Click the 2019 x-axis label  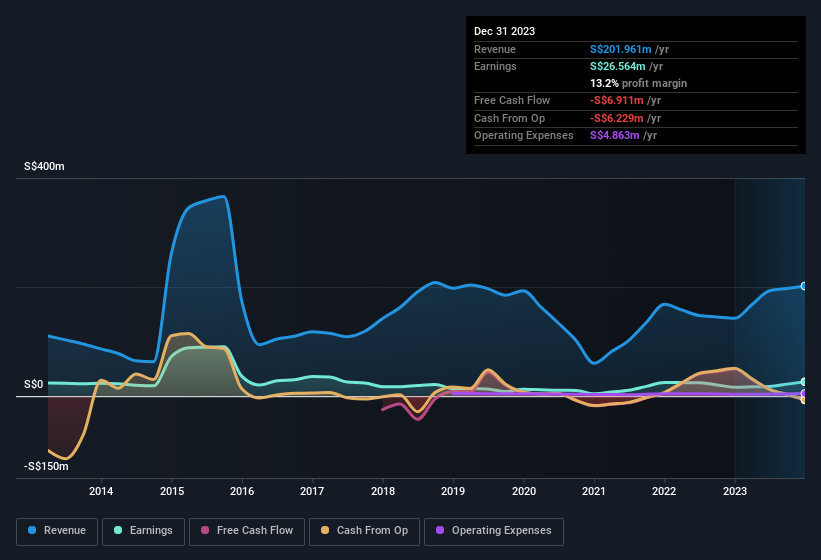pos(453,491)
